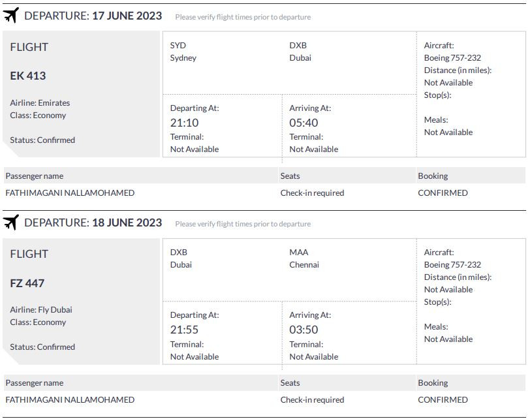
Task: Click Check-in required under the EK 413 flight
Action: (312, 193)
